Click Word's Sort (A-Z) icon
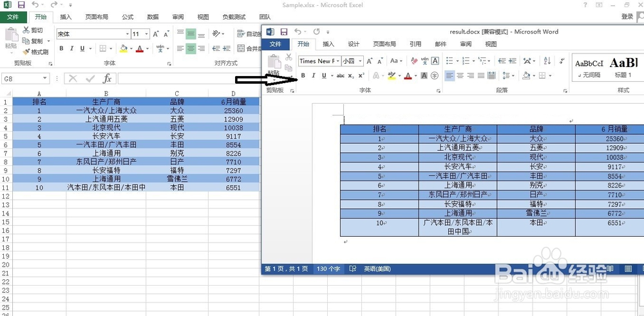644x316 pixels. 547,61
